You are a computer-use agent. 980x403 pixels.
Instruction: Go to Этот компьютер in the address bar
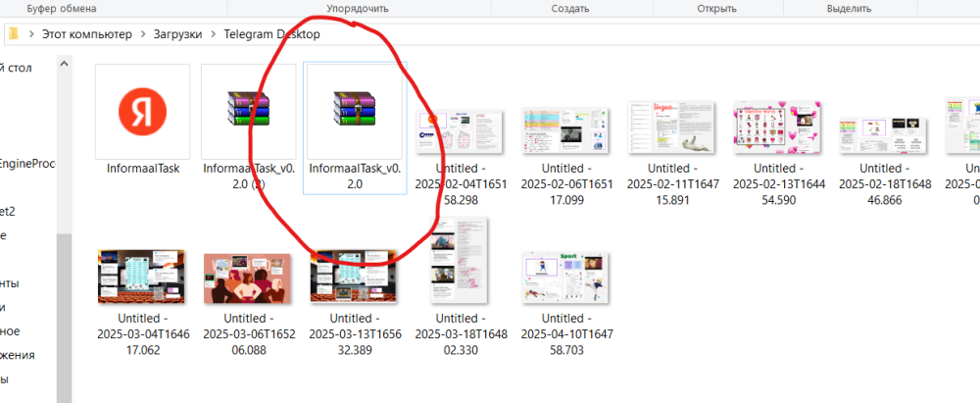tap(87, 34)
